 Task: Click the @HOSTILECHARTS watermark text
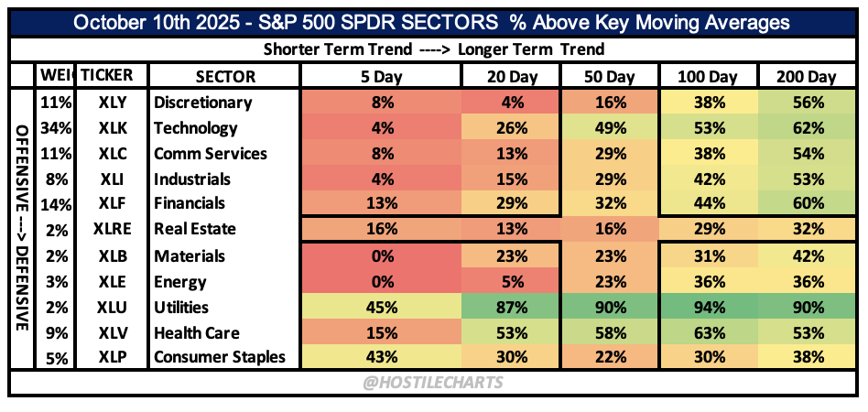(x=433, y=381)
